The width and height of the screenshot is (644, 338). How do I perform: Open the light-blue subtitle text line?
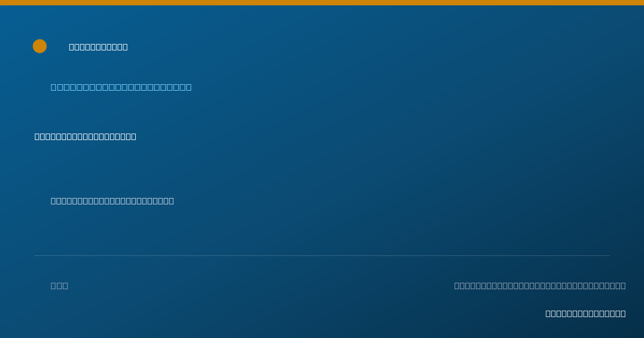point(121,87)
